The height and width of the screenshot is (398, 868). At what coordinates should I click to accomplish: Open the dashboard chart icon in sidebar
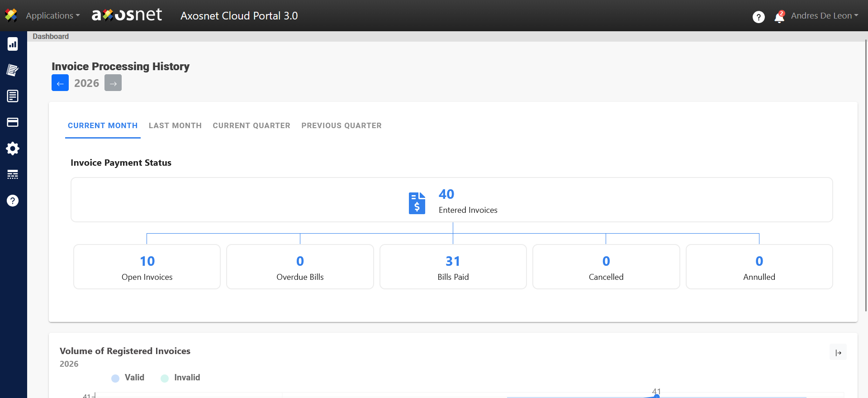pos(13,44)
